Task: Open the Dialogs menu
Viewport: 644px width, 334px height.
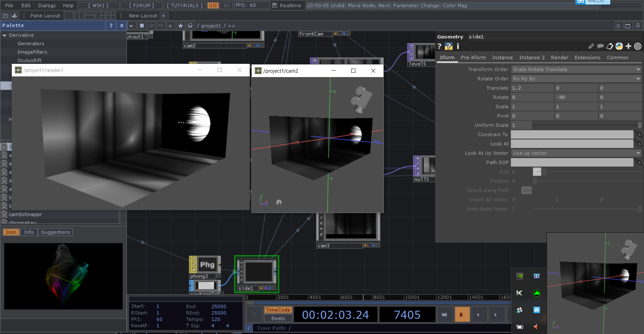Action: click(x=47, y=5)
